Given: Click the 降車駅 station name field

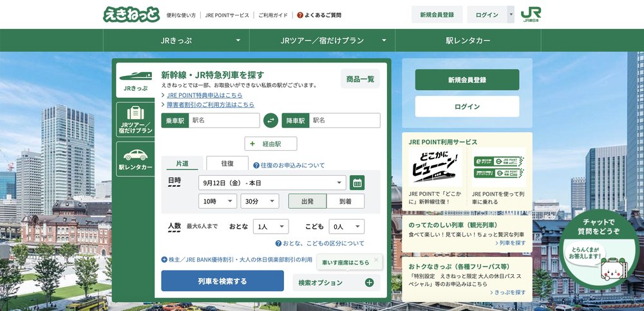Looking at the screenshot, I should click(x=345, y=120).
